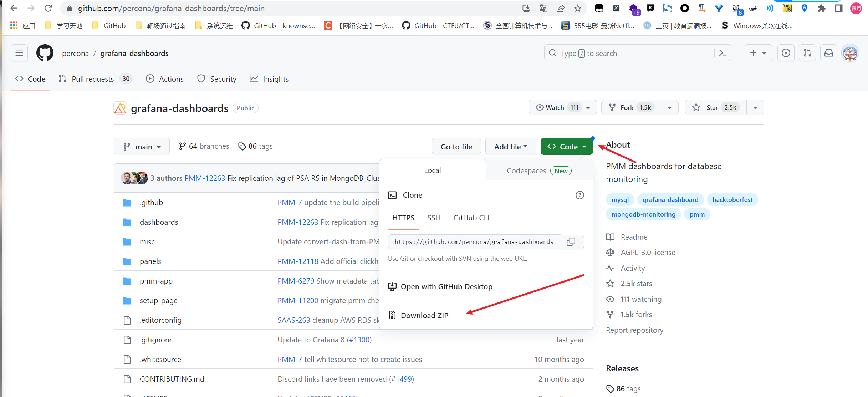This screenshot has height=397, width=868.
Task: Open the pull requests icon in header
Action: 807,53
